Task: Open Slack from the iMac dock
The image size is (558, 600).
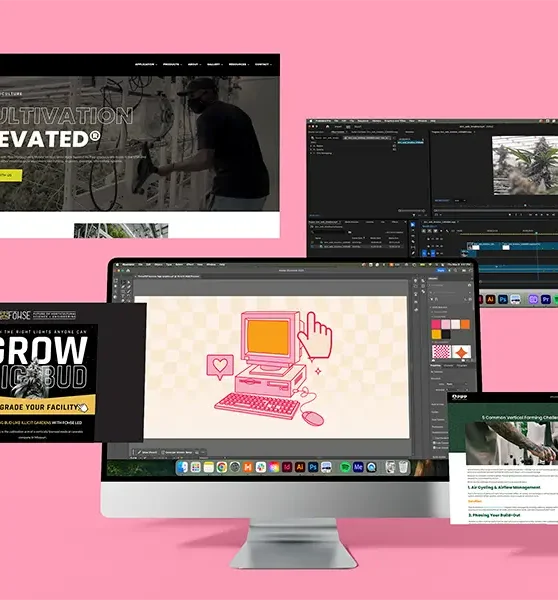Action: click(261, 467)
